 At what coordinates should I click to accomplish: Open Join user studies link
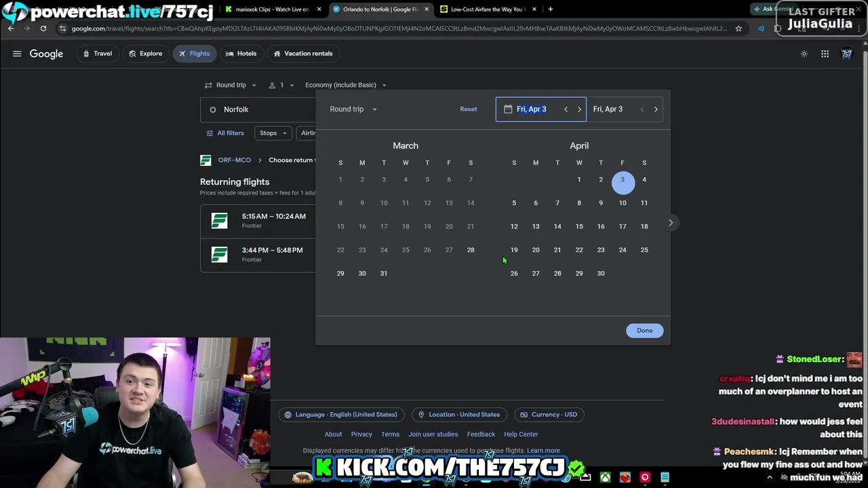tap(433, 434)
